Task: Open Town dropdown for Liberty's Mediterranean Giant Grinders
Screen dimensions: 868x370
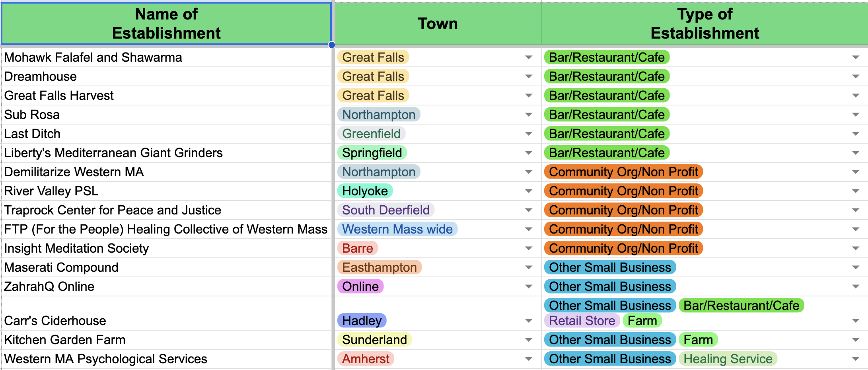Action: tap(529, 153)
